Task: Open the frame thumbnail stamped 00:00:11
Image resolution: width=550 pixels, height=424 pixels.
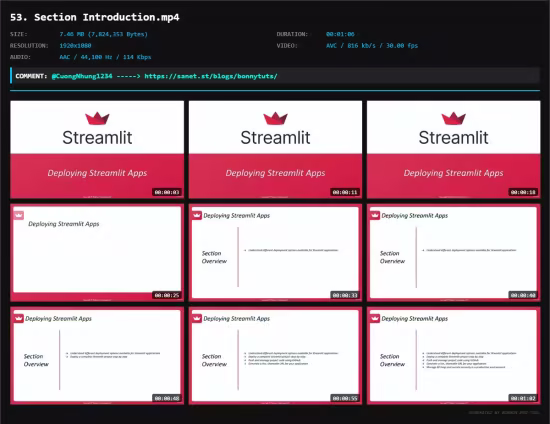Action: (x=275, y=150)
